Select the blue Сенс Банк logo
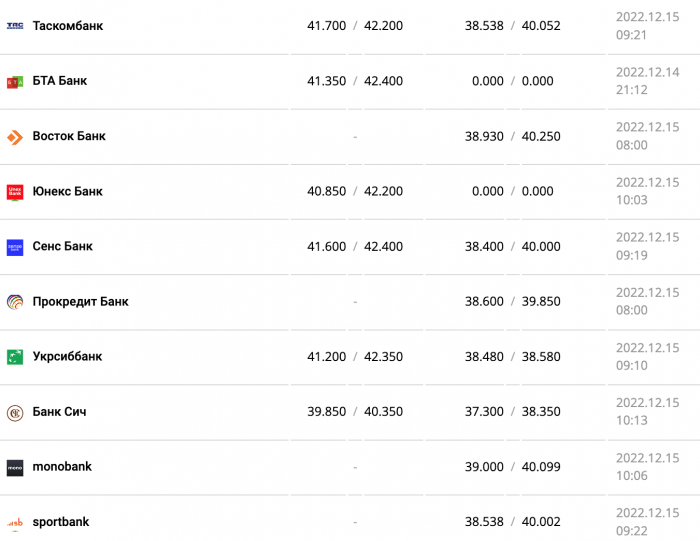This screenshot has height=541, width=700. [x=15, y=247]
